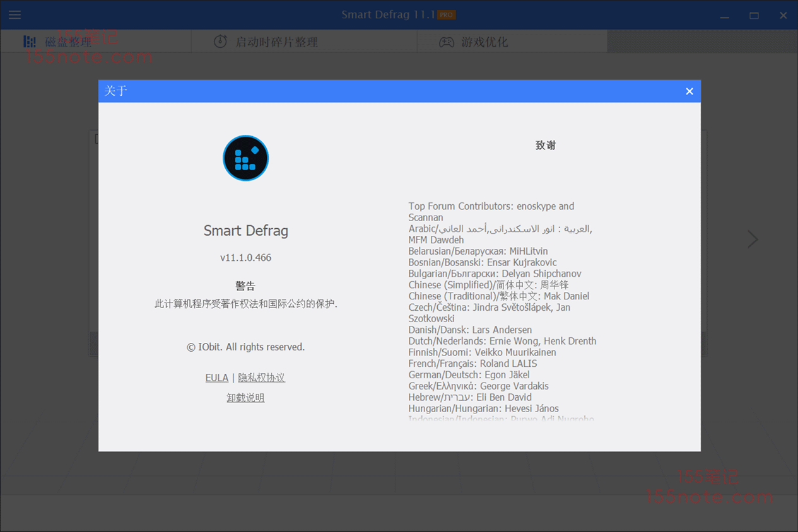Close the 关于 dialog with the X
This screenshot has width=798, height=532.
pyautogui.click(x=689, y=91)
